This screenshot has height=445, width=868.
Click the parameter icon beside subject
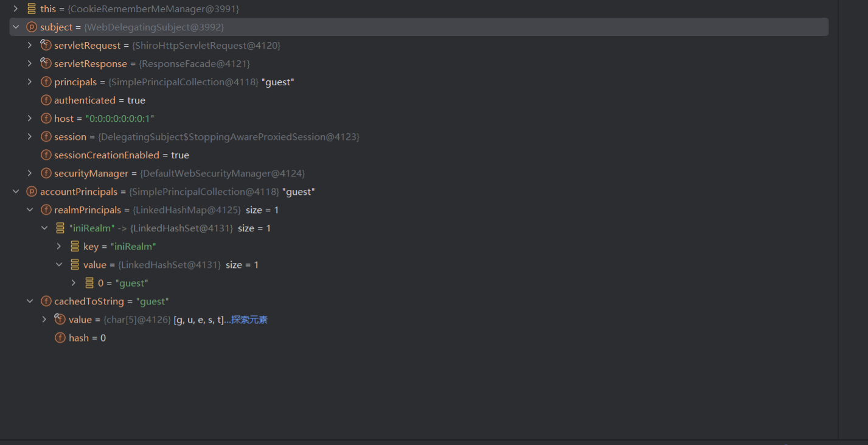[32, 27]
